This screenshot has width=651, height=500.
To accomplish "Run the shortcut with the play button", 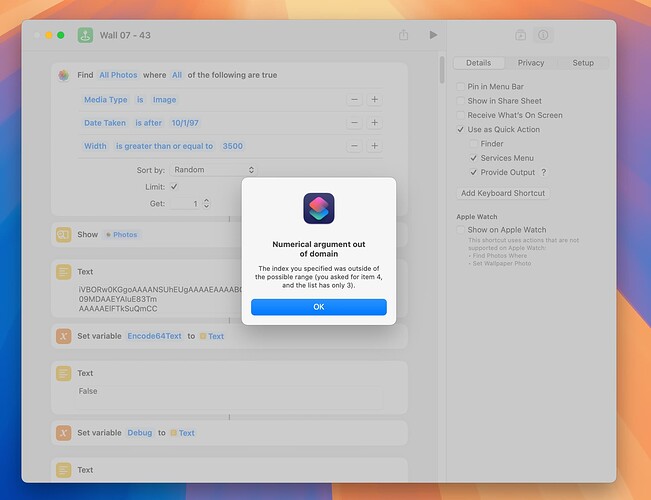I will [x=433, y=35].
